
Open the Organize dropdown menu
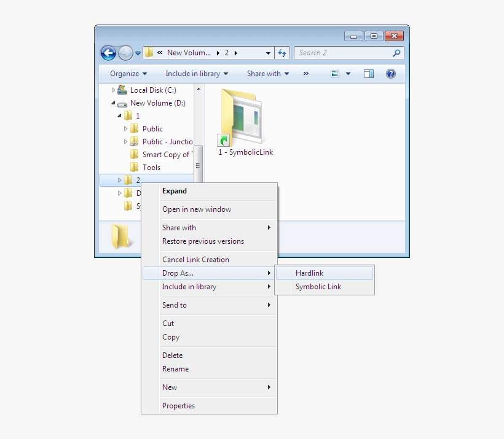click(x=126, y=73)
